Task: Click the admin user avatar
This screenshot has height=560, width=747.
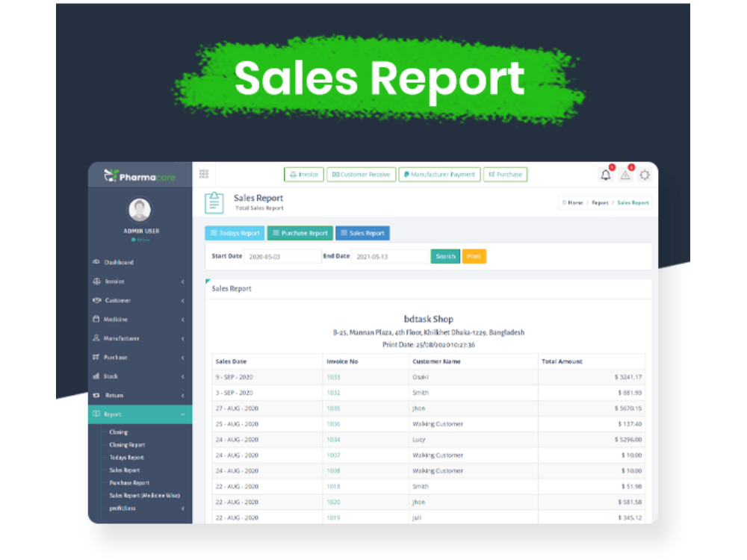Action: pyautogui.click(x=140, y=210)
